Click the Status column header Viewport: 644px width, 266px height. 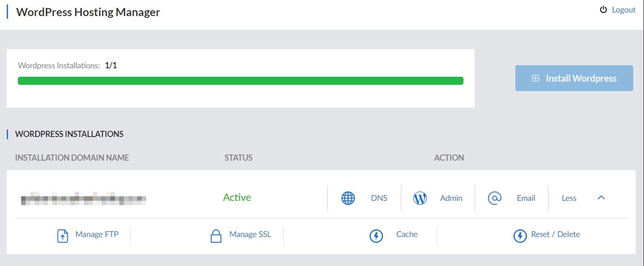[238, 158]
